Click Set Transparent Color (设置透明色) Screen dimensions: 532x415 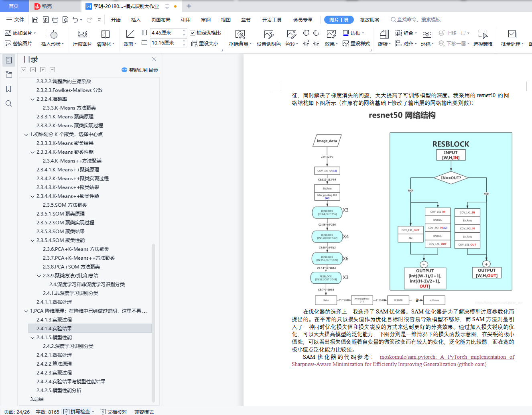tap(269, 38)
